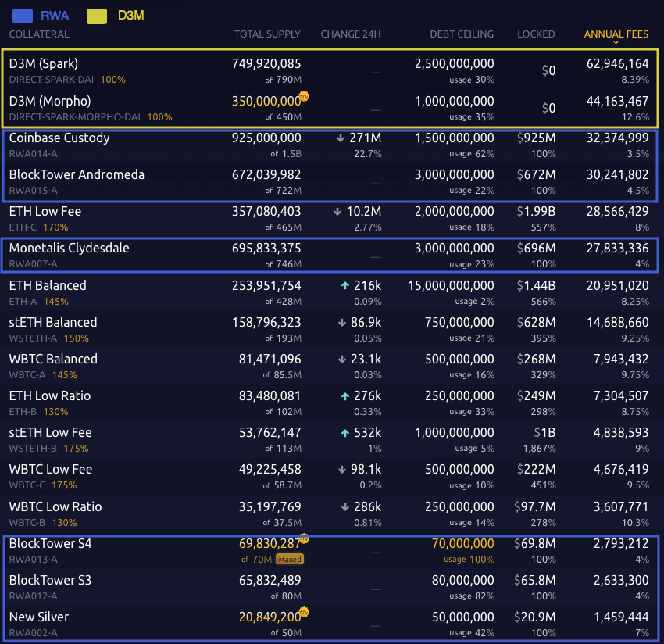
Task: Click the green up arrow for stETH Low Fee
Action: click(344, 433)
